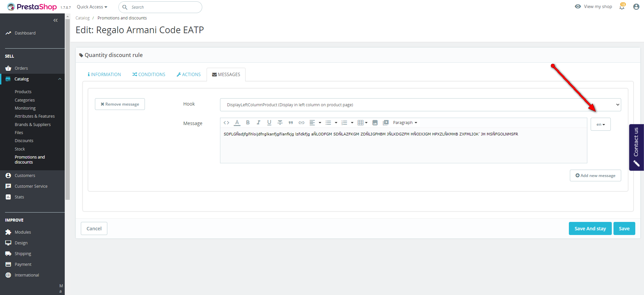Open bullet list options
Viewport: 644px width, 295px height.
click(331, 123)
